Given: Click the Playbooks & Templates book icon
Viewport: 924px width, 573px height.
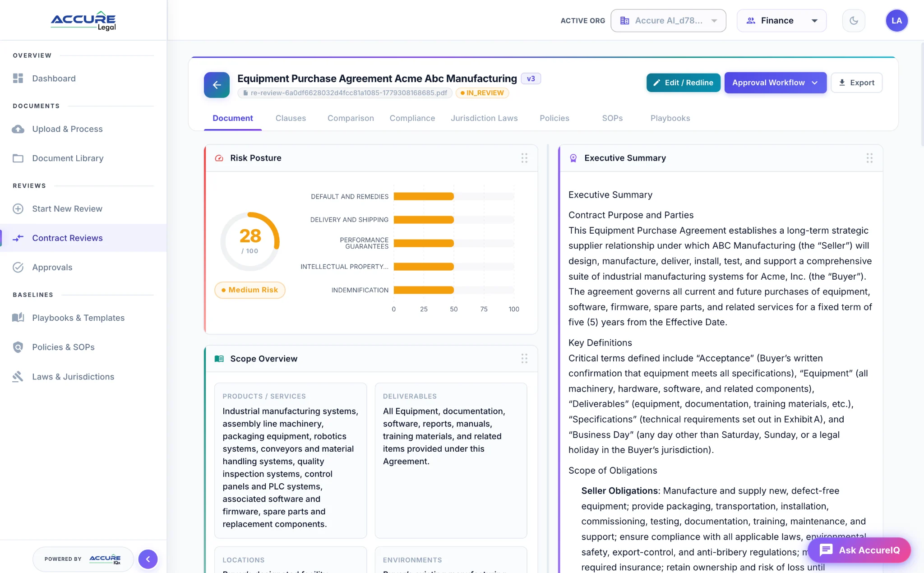Looking at the screenshot, I should click(18, 318).
